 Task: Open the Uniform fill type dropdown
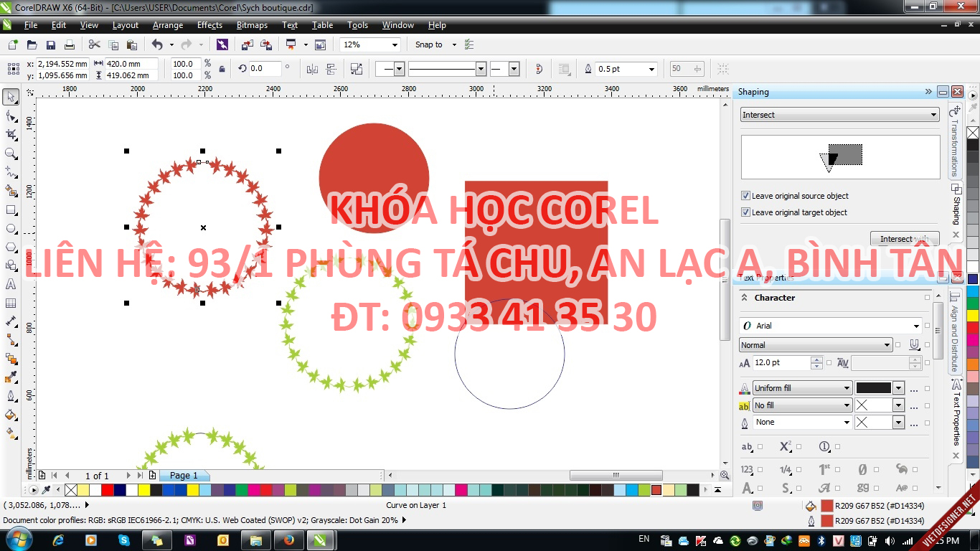coord(847,388)
